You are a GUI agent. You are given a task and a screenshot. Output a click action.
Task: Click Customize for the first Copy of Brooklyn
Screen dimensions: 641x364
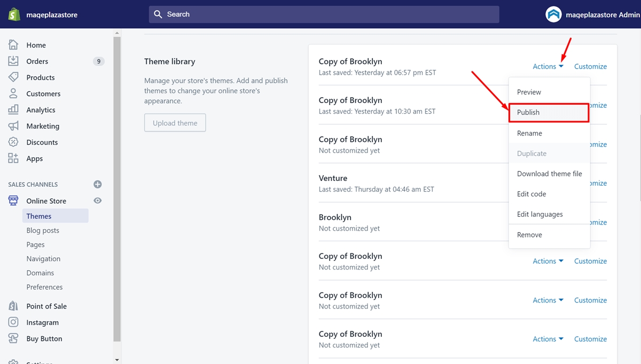pyautogui.click(x=590, y=66)
